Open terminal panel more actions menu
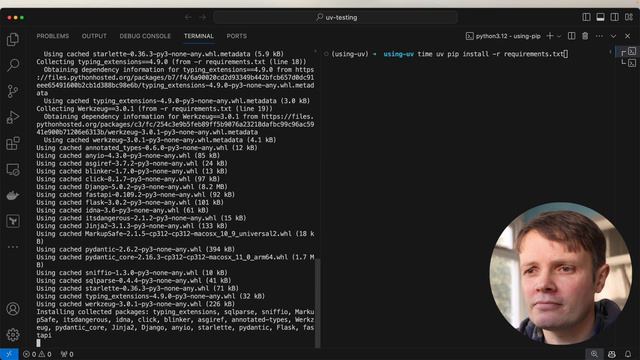 (599, 36)
